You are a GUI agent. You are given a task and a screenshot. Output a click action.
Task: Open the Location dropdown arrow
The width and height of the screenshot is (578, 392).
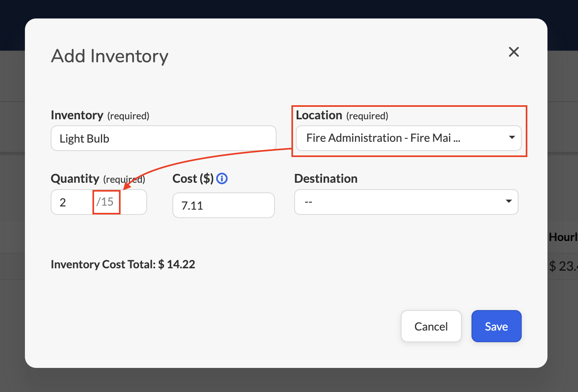click(512, 137)
